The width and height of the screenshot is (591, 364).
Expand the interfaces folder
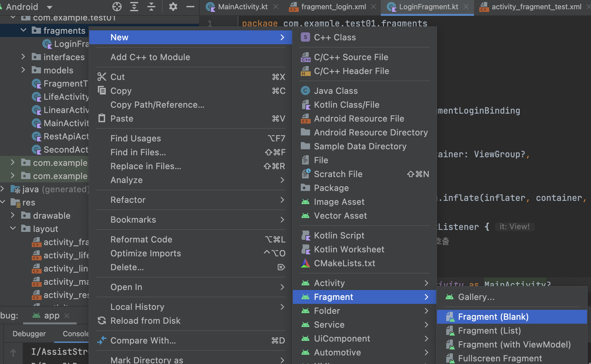point(23,57)
